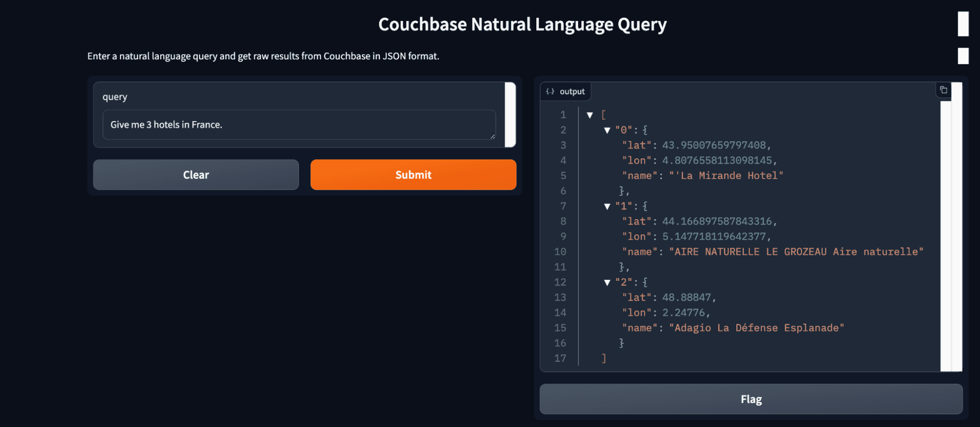Click the Submit button
Viewport: 980px width, 427px height.
click(x=413, y=175)
